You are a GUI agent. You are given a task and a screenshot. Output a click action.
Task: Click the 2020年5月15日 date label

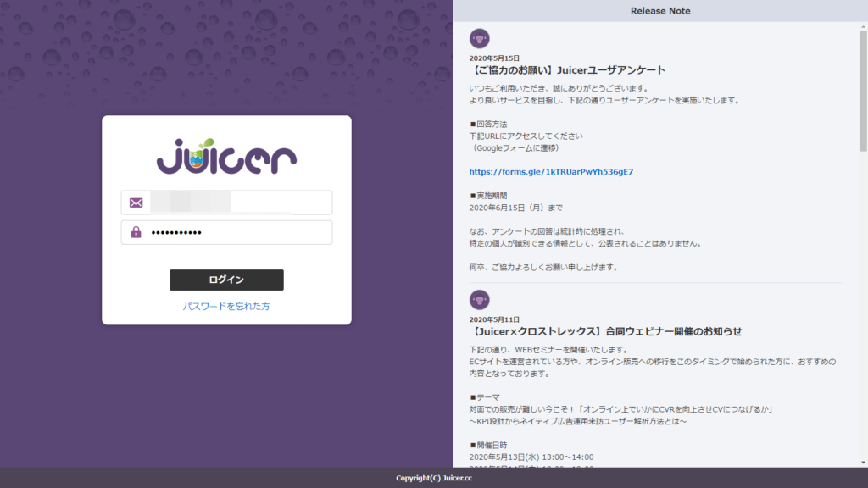click(x=494, y=58)
